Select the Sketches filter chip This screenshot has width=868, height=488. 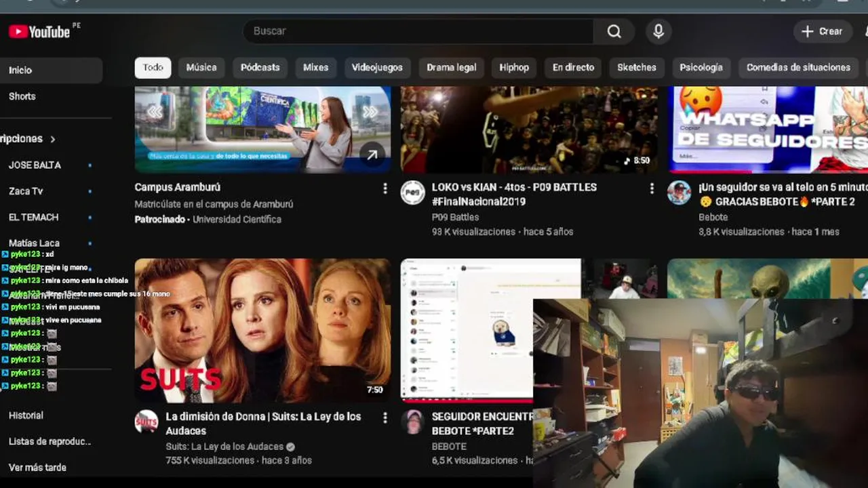tap(636, 67)
